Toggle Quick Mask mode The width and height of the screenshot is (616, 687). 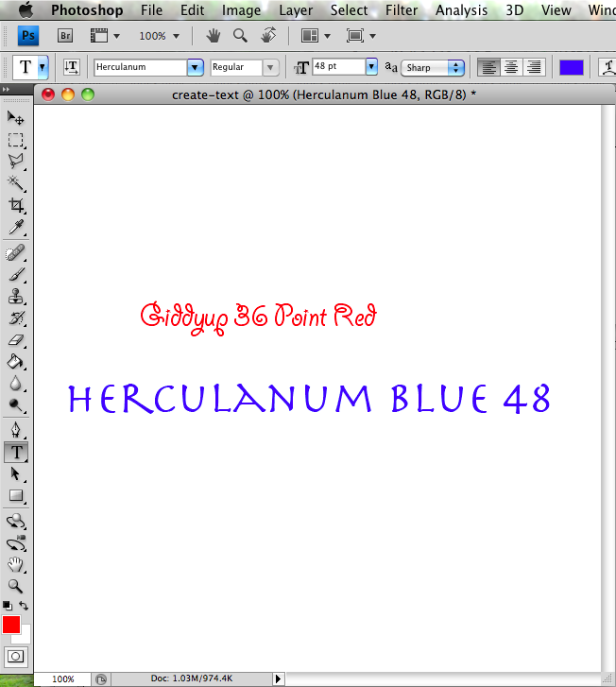pyautogui.click(x=16, y=657)
